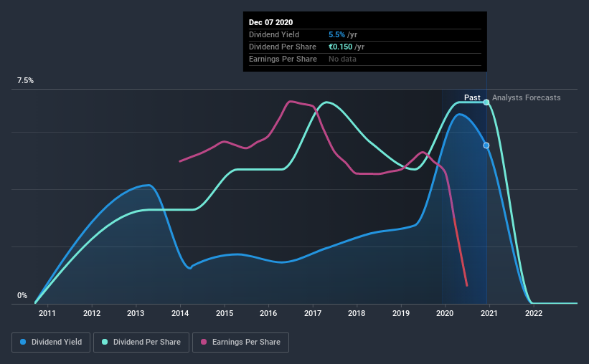Image resolution: width=589 pixels, height=364 pixels.
Task: Click the Earnings Per Share row label in tooltip
Action: (x=283, y=59)
